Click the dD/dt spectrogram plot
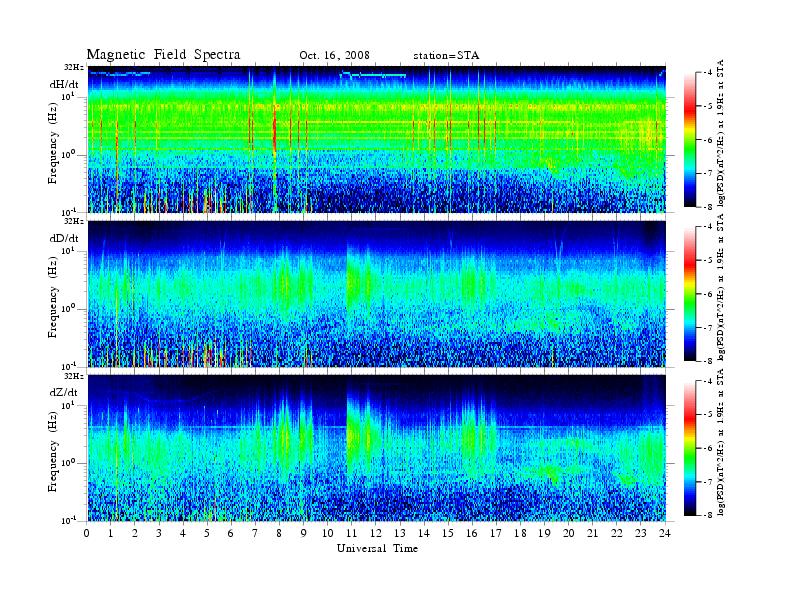 pos(377,293)
